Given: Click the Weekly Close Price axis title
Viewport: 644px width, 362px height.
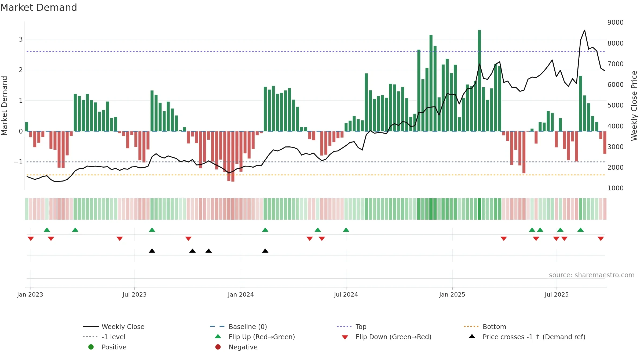Looking at the screenshot, I should pos(634,106).
